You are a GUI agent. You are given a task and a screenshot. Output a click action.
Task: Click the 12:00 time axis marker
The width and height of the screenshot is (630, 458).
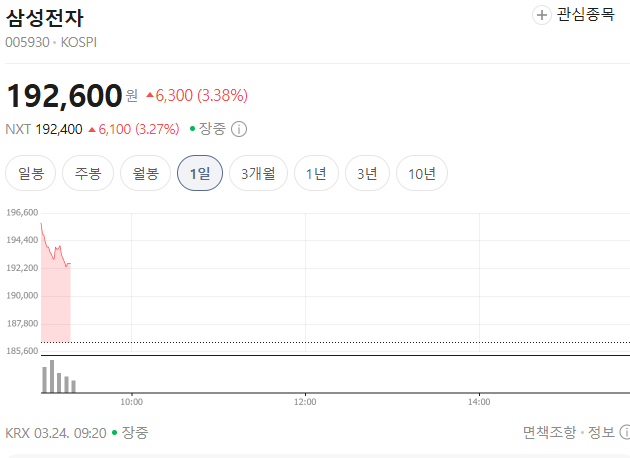[305, 402]
